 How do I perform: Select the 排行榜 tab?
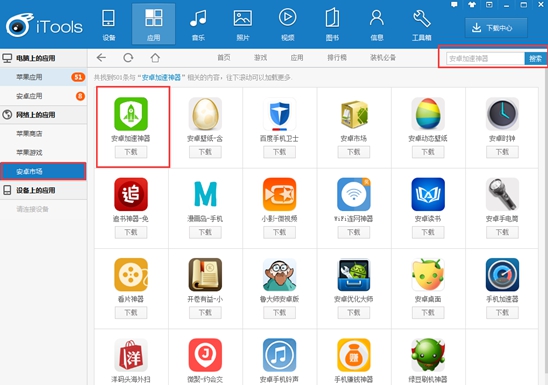click(337, 58)
